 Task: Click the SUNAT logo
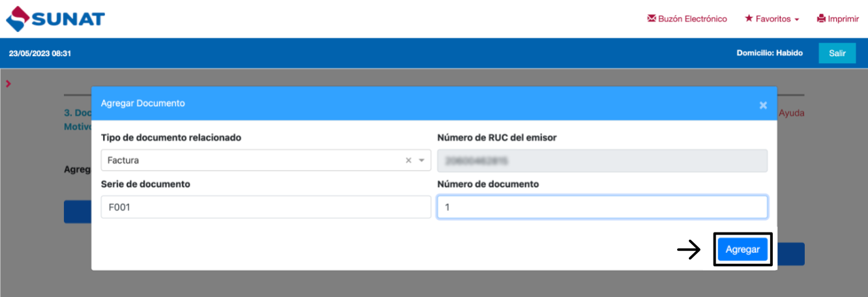pyautogui.click(x=55, y=19)
